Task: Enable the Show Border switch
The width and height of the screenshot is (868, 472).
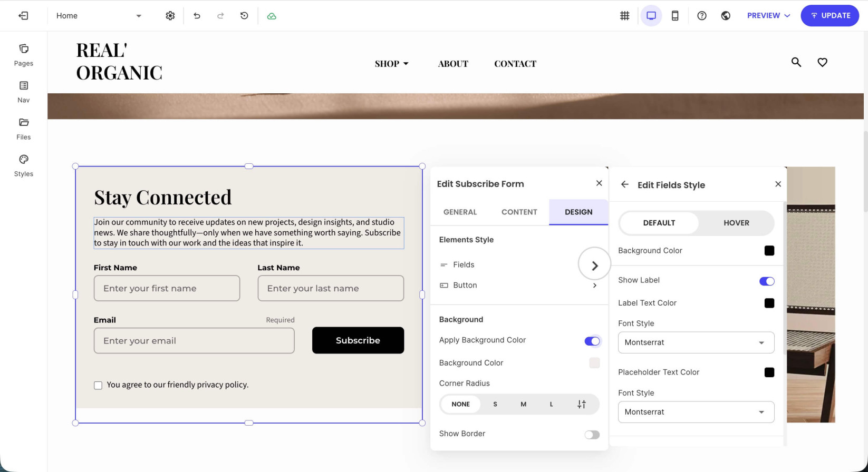Action: [x=592, y=435]
